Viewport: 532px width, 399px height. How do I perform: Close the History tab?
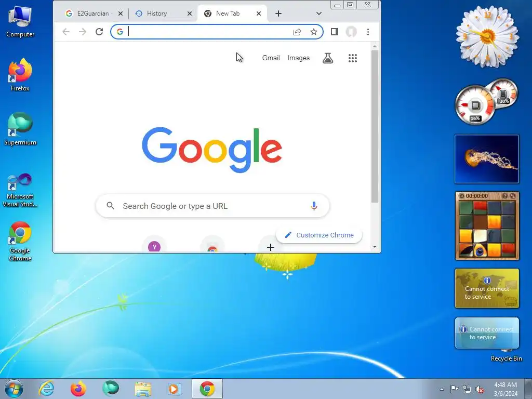pos(190,14)
